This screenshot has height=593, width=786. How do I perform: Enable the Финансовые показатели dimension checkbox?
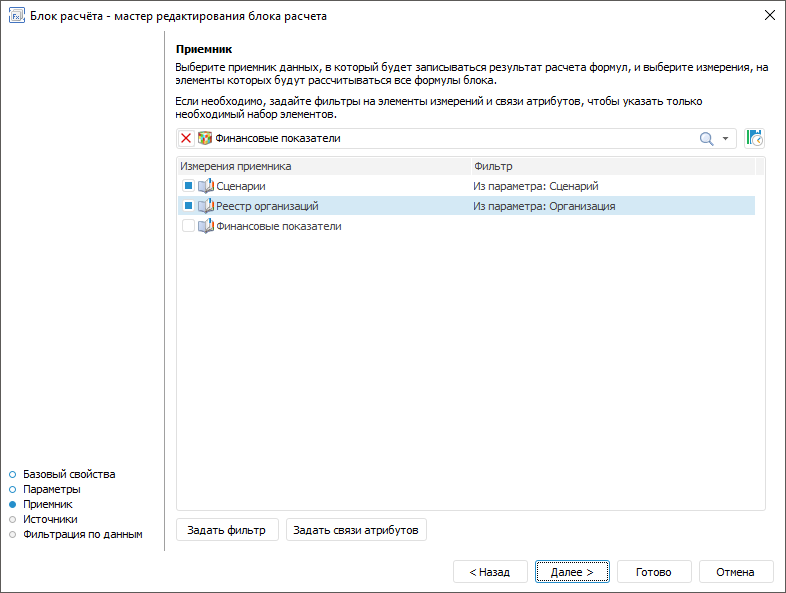click(188, 226)
